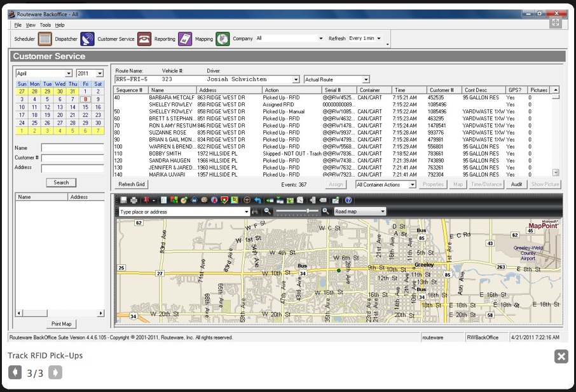
Task: Click the grid's vertical scrollbar down arrow
Action: [556, 173]
